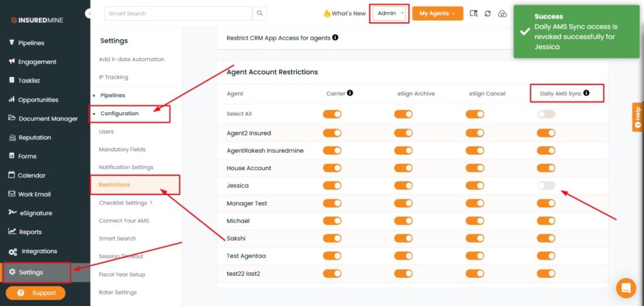Screen dimensions: 644x306
Task: Disable Carrier toggle for Michael
Action: pyautogui.click(x=332, y=221)
